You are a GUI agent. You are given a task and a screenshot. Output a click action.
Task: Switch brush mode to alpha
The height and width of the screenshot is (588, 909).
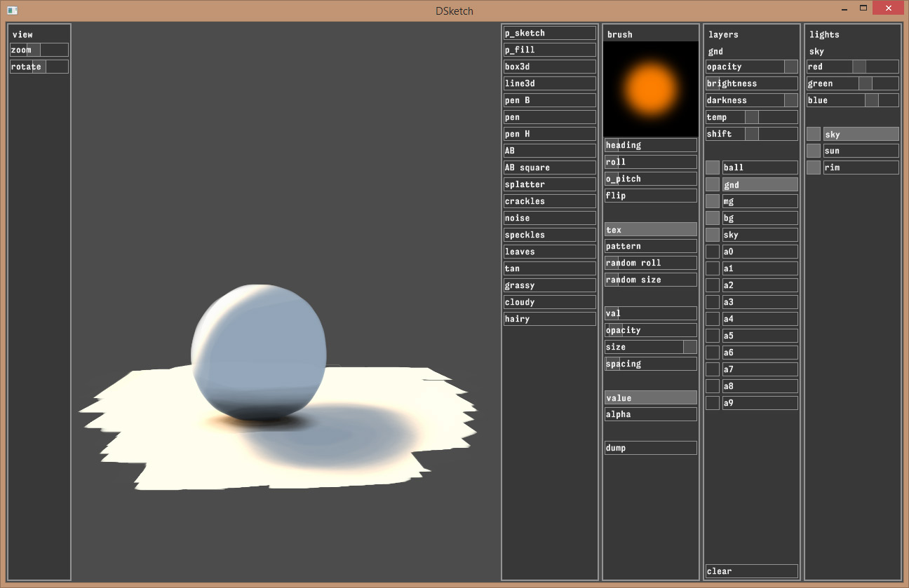(x=650, y=414)
